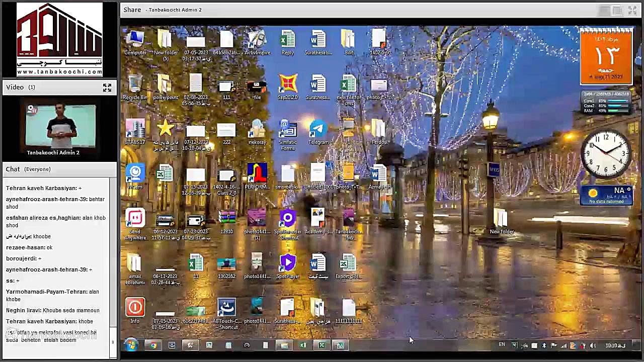The height and width of the screenshot is (362, 644).
Task: Open the volume control in system tray
Action: (593, 345)
